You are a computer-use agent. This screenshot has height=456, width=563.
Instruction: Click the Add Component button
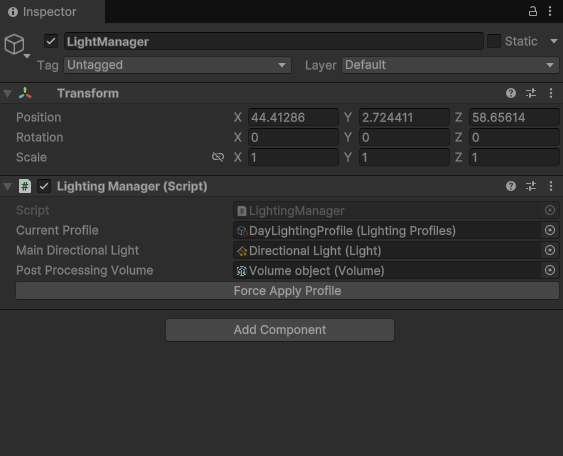click(280, 330)
